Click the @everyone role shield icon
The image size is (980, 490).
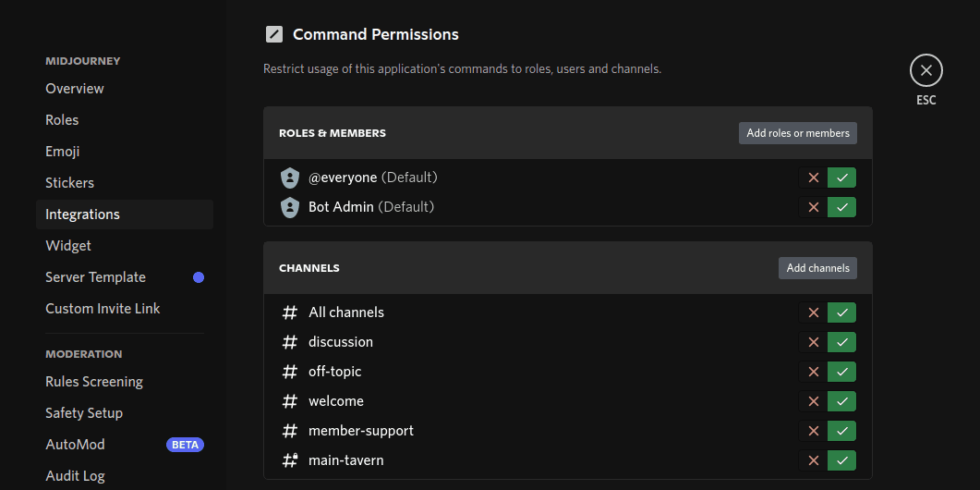[x=290, y=178]
